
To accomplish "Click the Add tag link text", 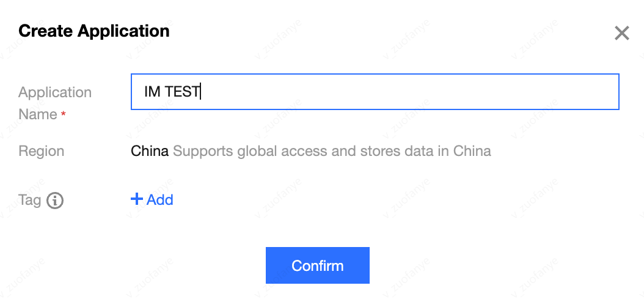I will pos(159,200).
